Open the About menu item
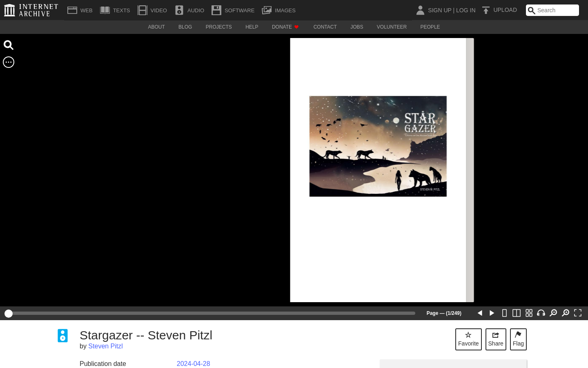 click(156, 27)
